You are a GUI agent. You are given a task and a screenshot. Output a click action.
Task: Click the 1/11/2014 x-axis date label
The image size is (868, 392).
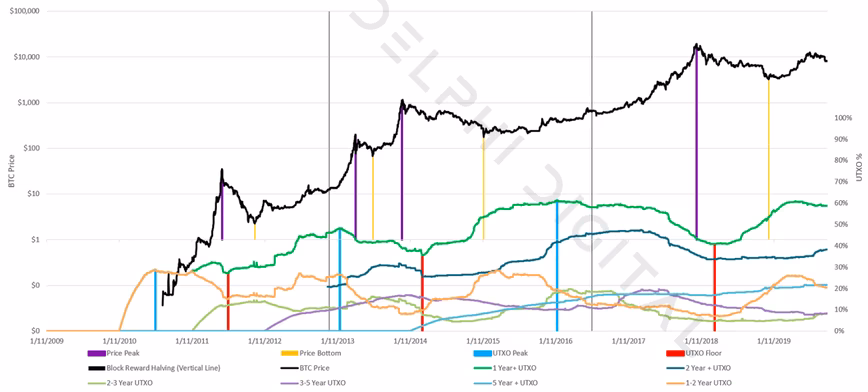pyautogui.click(x=411, y=341)
